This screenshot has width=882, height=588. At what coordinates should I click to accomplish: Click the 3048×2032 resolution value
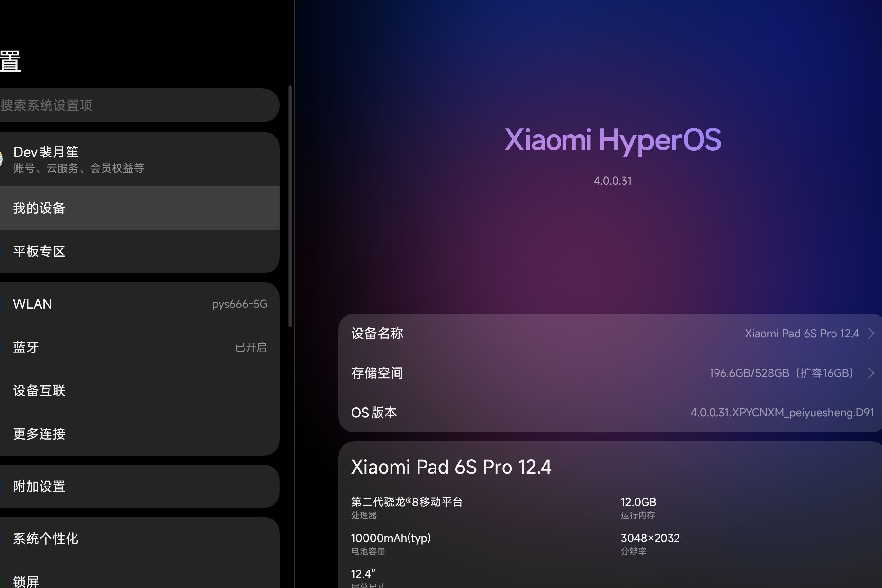click(x=650, y=538)
